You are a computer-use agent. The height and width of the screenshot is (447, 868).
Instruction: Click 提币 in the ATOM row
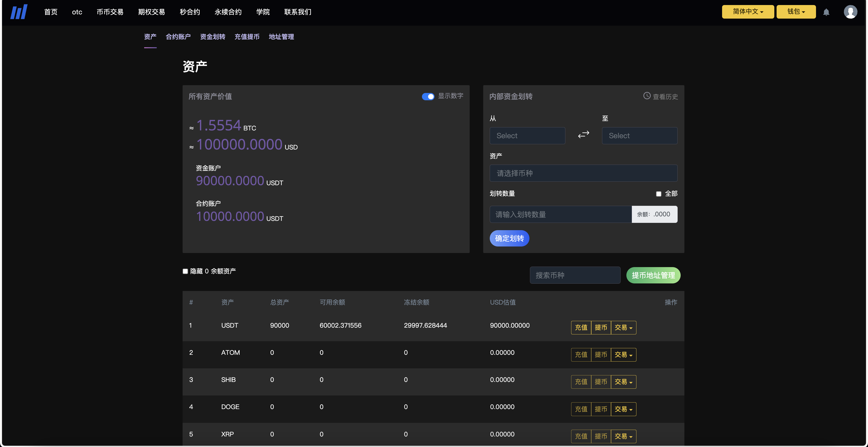tap(601, 355)
